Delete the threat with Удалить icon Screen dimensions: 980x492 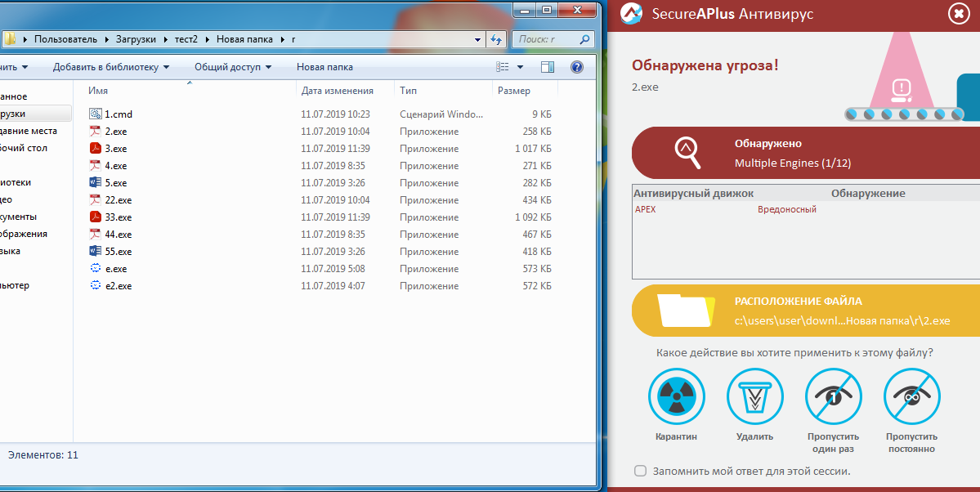(755, 396)
